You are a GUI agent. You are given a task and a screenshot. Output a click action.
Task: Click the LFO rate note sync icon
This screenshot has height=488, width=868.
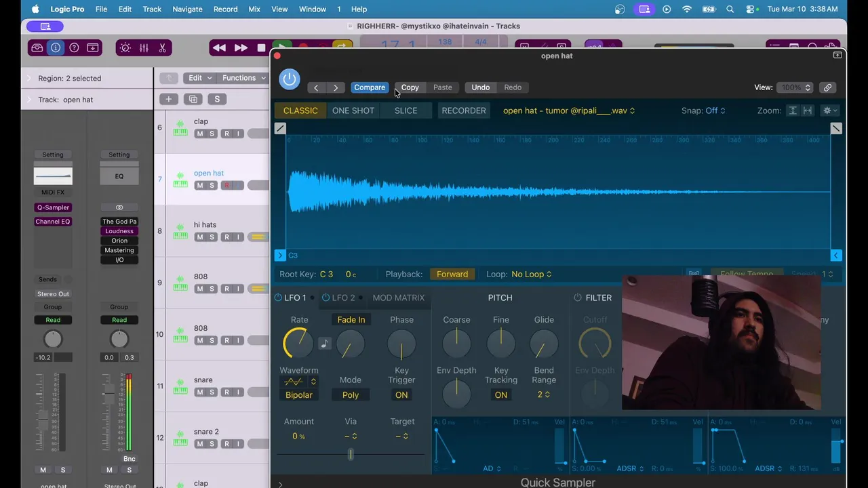click(x=325, y=344)
